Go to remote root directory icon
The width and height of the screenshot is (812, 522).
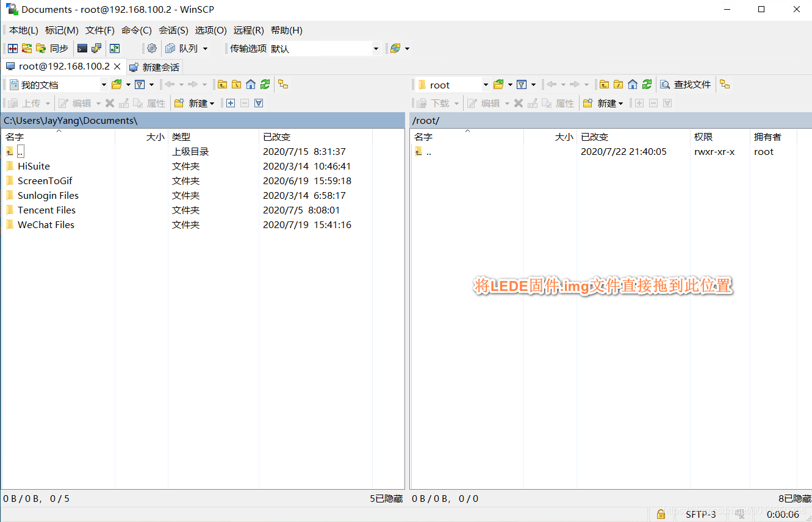pyautogui.click(x=619, y=85)
